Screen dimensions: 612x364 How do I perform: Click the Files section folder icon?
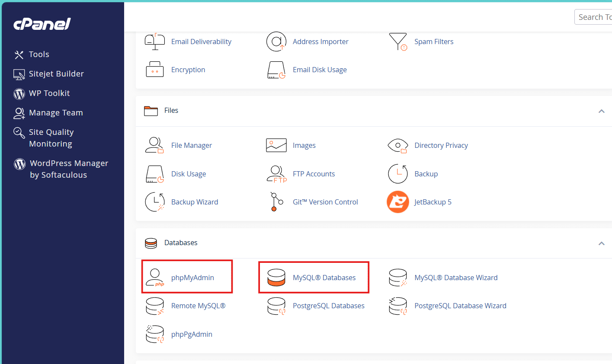[x=151, y=111]
